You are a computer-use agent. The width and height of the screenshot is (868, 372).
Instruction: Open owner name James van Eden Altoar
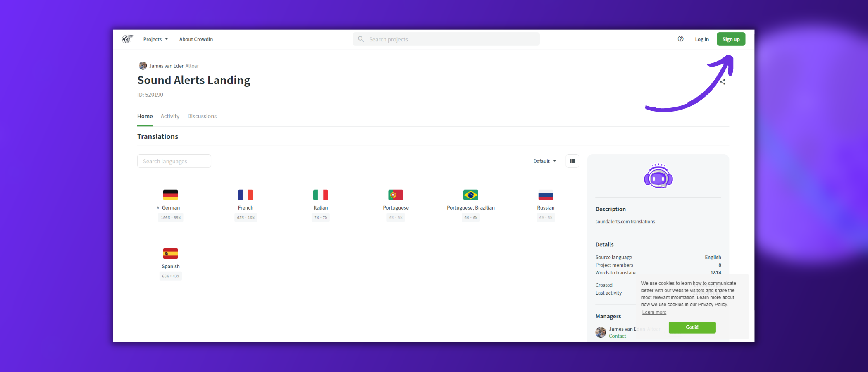174,66
